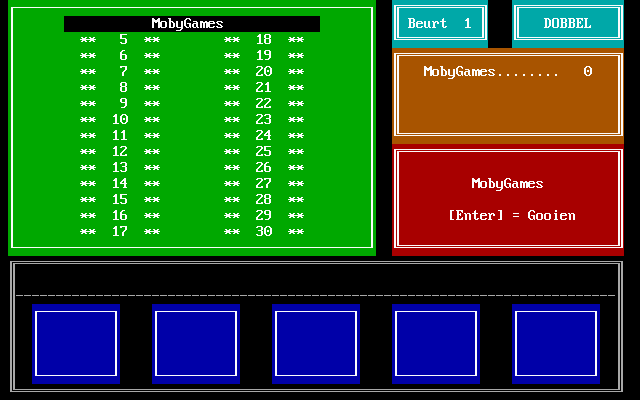Choose score row 10 in left column
Image resolution: width=640 pixels, height=400 pixels.
pyautogui.click(x=120, y=120)
